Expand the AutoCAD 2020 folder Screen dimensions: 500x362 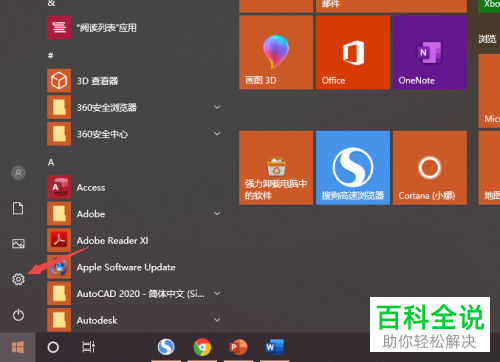[x=217, y=293]
